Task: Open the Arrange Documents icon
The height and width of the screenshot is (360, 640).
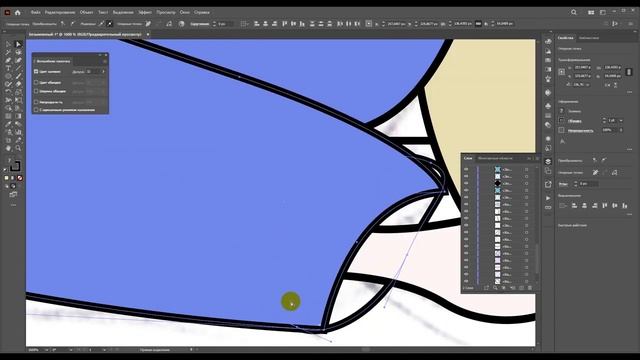Action: 591,12
